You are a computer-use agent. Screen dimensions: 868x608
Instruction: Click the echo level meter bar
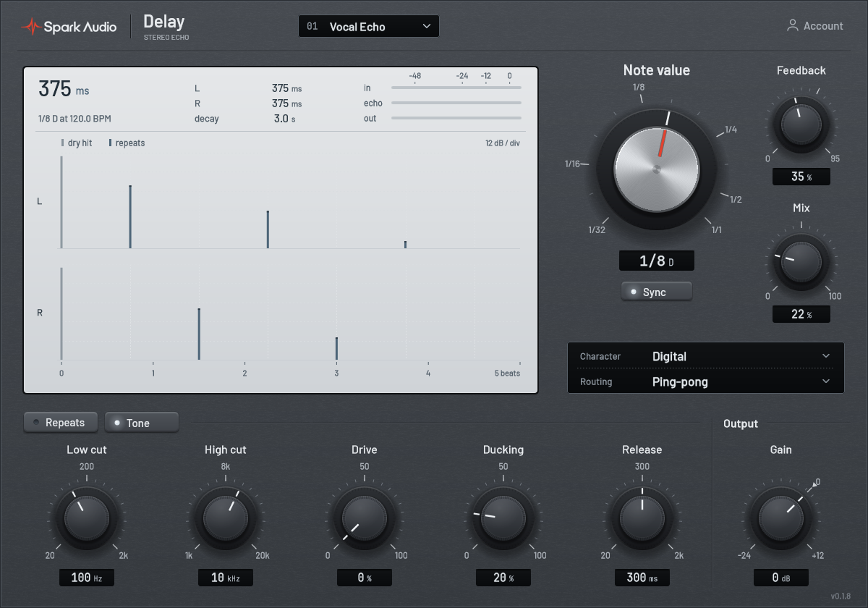click(456, 103)
